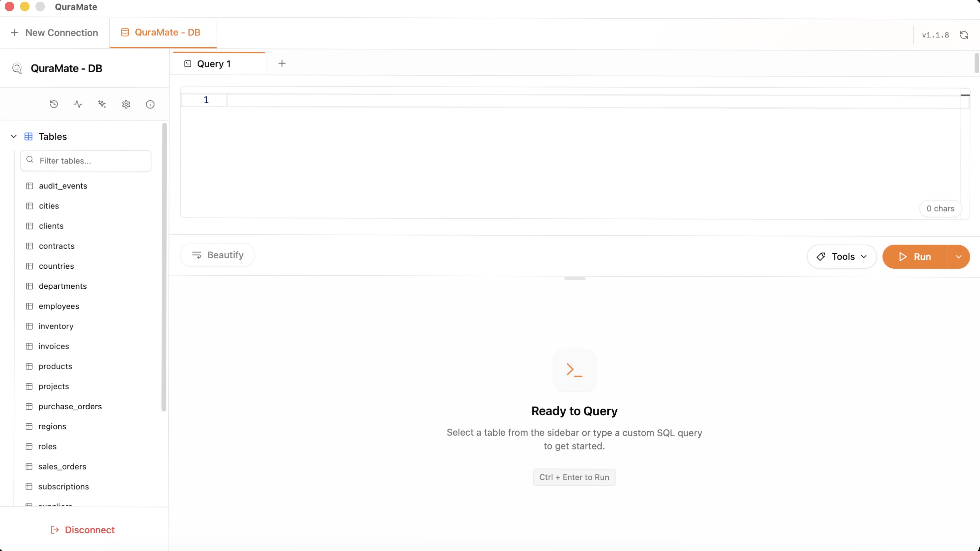
Task: Open a new query tab with the plus
Action: click(x=282, y=63)
